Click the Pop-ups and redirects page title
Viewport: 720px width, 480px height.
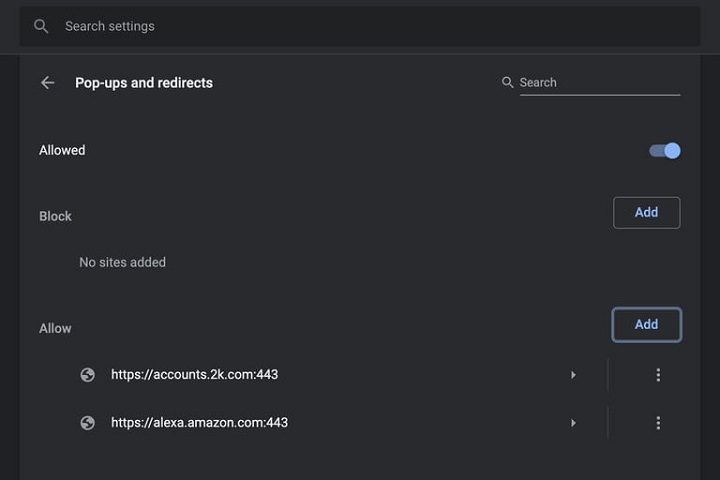pos(144,83)
